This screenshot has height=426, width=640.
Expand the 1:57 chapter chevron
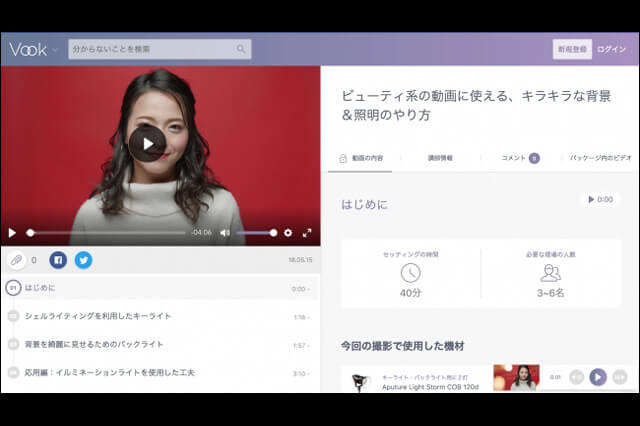309,346
